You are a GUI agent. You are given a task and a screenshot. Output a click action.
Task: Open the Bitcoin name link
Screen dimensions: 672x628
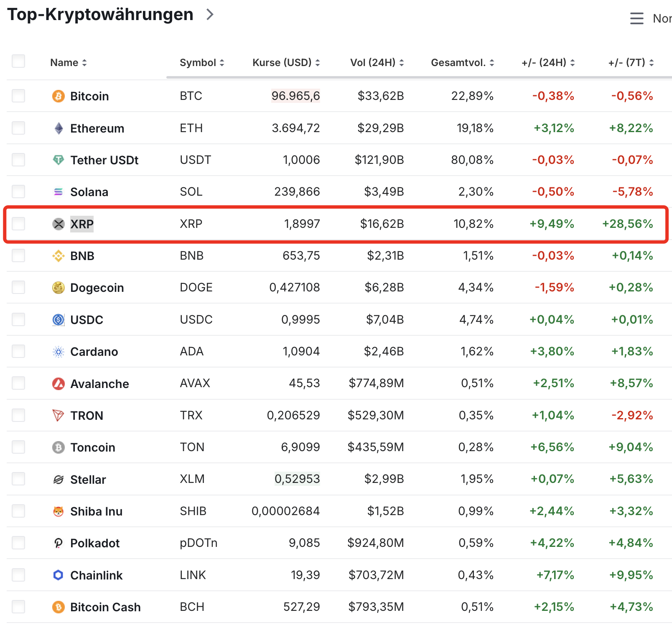click(x=89, y=96)
